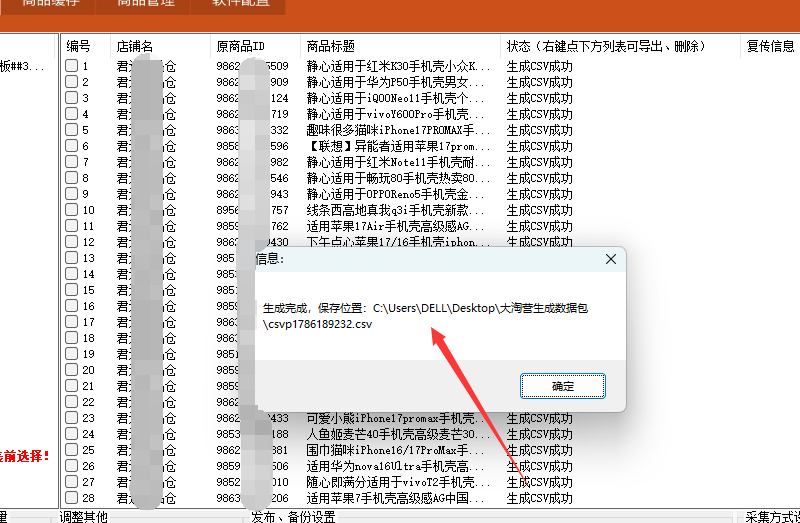Image resolution: width=800 pixels, height=523 pixels.
Task: Close the 信息 dialog with X
Action: (611, 259)
